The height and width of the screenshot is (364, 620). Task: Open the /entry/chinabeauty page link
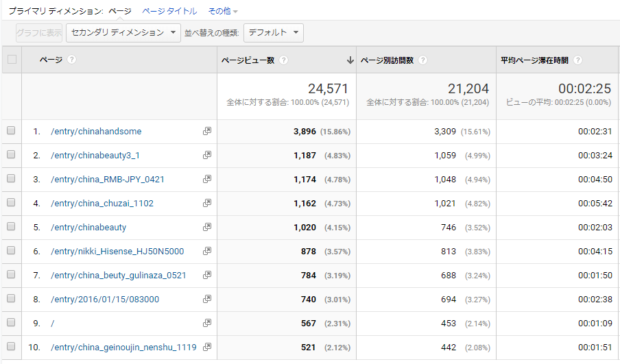pyautogui.click(x=88, y=228)
